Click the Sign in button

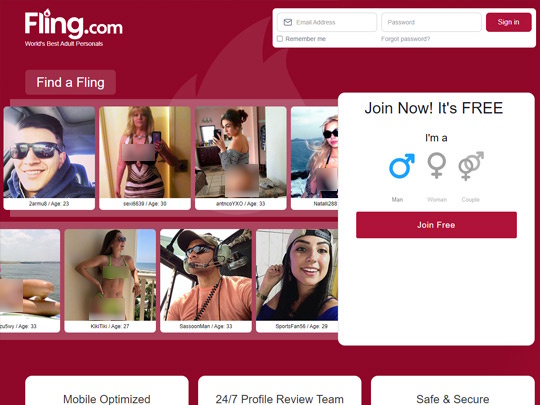coord(508,22)
